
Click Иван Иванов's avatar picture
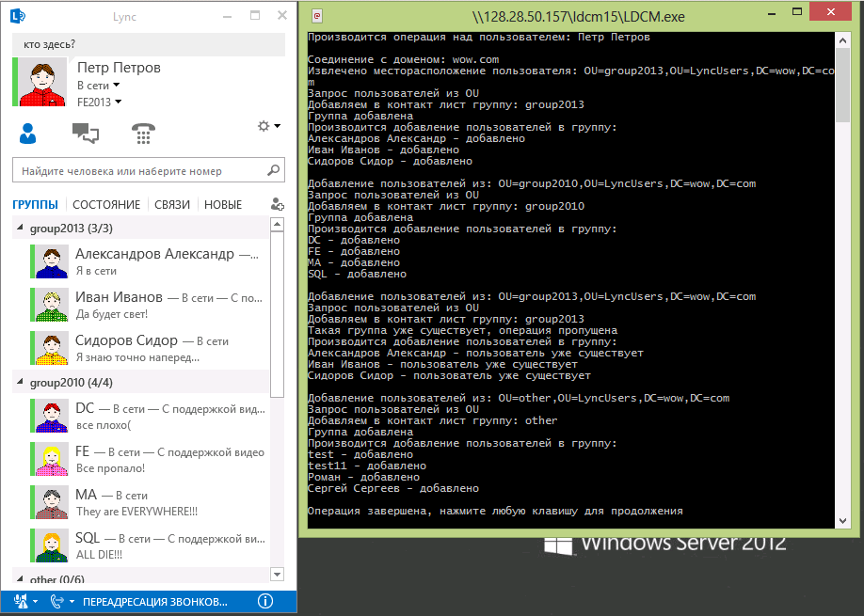[x=52, y=305]
